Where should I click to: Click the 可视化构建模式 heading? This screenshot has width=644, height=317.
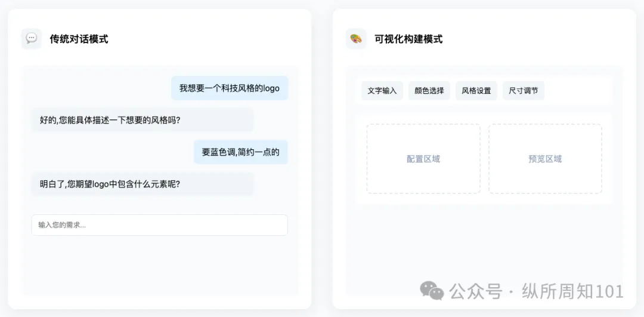(x=408, y=39)
